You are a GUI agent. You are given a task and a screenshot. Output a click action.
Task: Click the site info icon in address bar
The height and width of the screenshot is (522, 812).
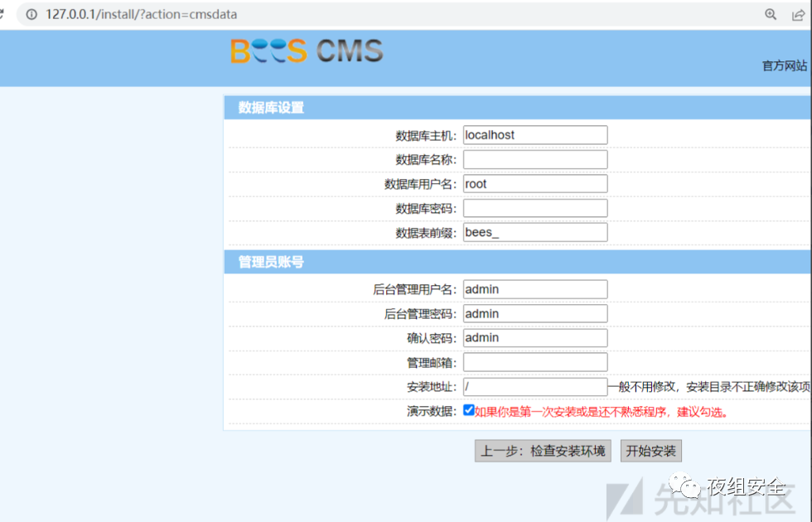coord(31,15)
